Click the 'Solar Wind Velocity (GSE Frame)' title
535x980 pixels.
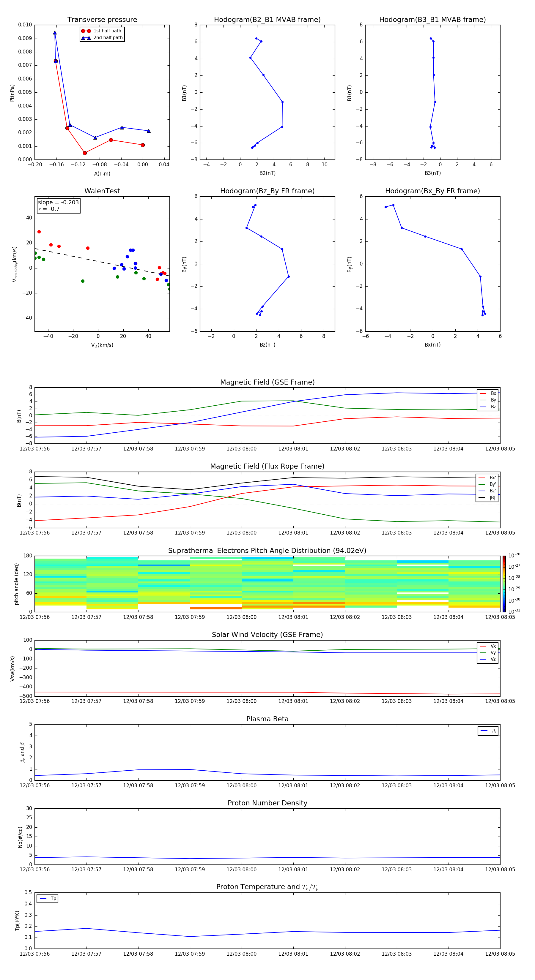click(267, 635)
